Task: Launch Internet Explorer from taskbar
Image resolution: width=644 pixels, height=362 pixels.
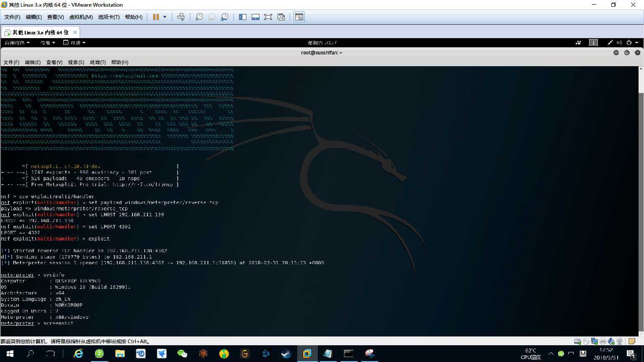Action: pyautogui.click(x=78, y=354)
